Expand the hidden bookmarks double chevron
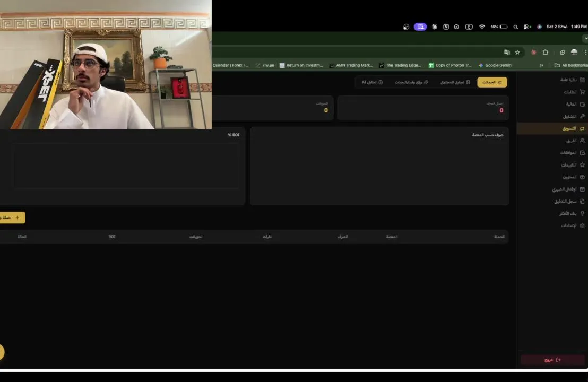This screenshot has height=382, width=588. (x=541, y=65)
